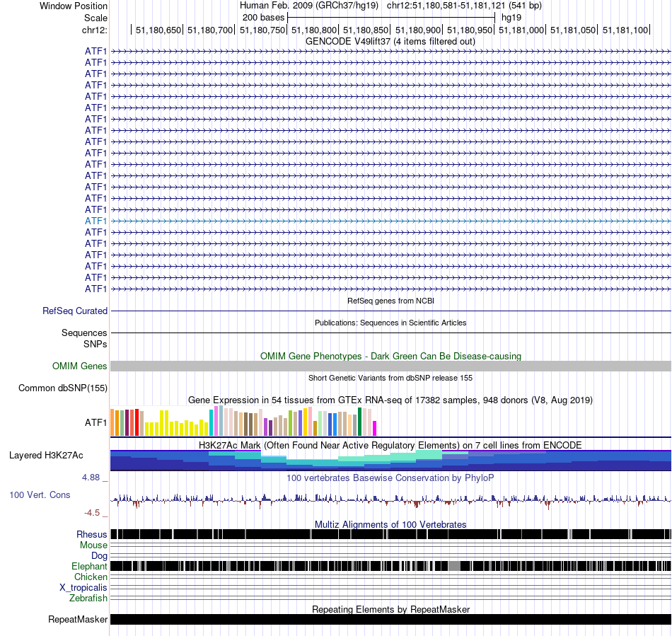Viewport: 672px width, 636px height.
Task: Click the SNPs track label
Action: [x=95, y=344]
